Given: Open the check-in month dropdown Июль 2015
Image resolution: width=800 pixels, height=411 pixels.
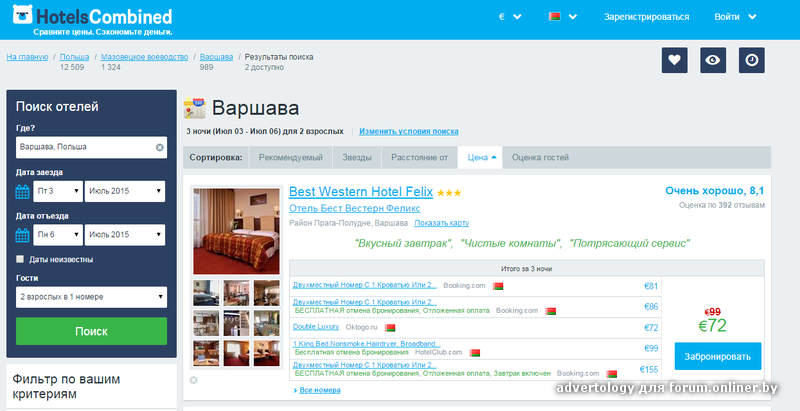Looking at the screenshot, I should [124, 191].
